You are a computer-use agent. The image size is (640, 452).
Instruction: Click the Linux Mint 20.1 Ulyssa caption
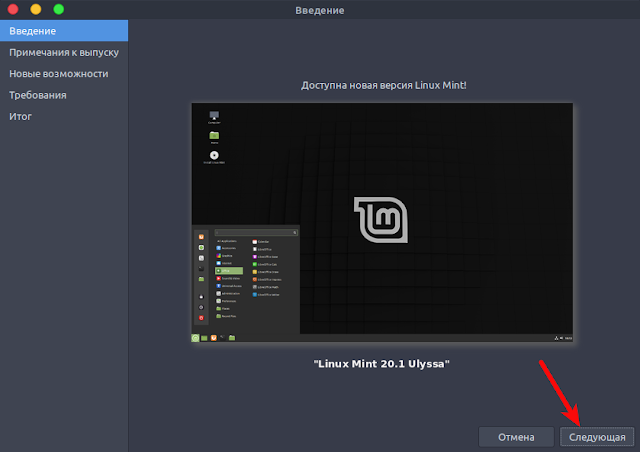(381, 363)
